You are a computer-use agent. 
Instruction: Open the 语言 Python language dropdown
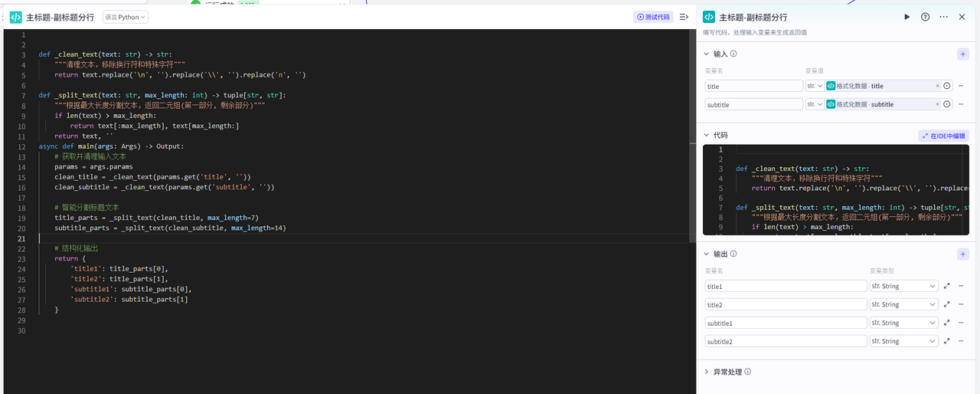(126, 17)
